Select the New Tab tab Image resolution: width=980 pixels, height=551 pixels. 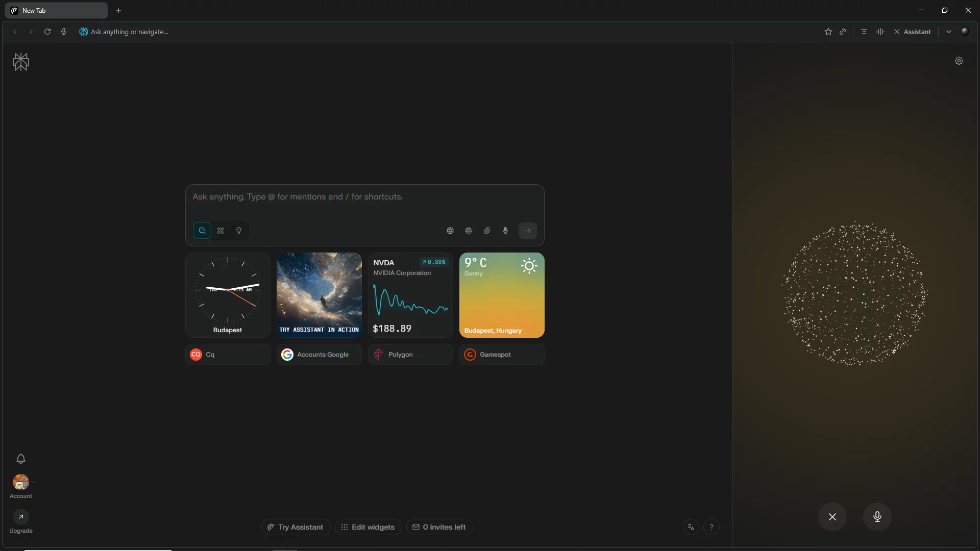tap(56, 10)
